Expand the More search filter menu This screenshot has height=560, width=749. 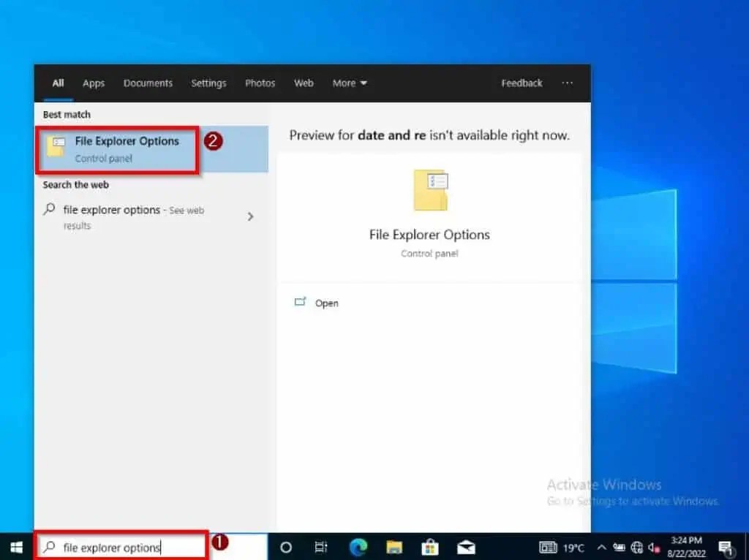tap(350, 83)
